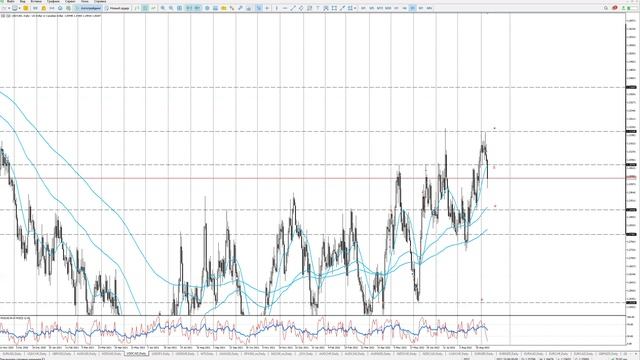Screen dimensions: 640x360
Task: Select the trendline drawing tool
Action: pyautogui.click(x=293, y=8)
